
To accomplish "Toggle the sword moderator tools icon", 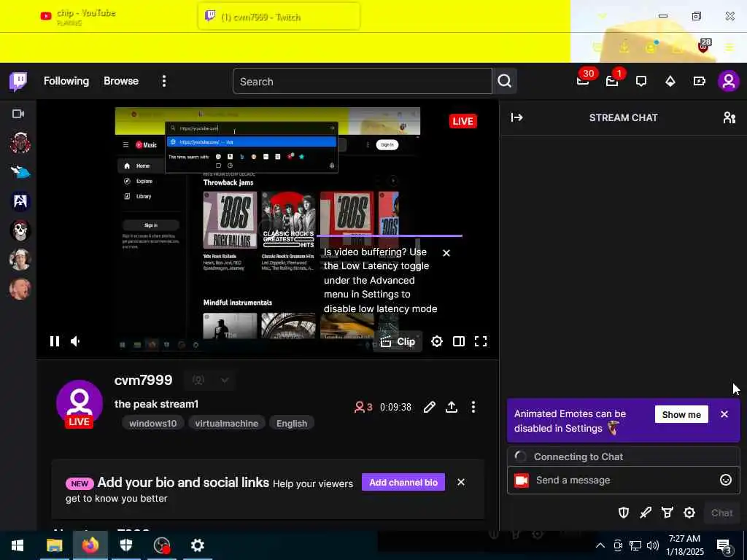I will tap(646, 513).
